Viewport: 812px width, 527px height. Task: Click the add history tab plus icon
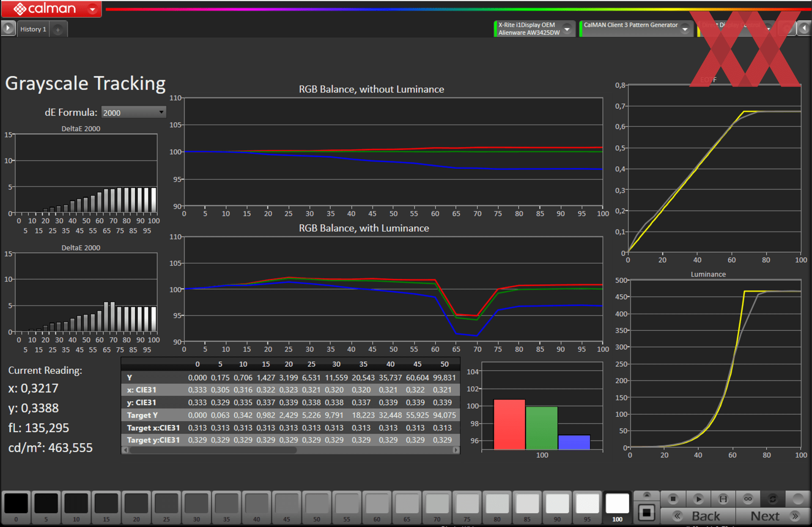[58, 29]
